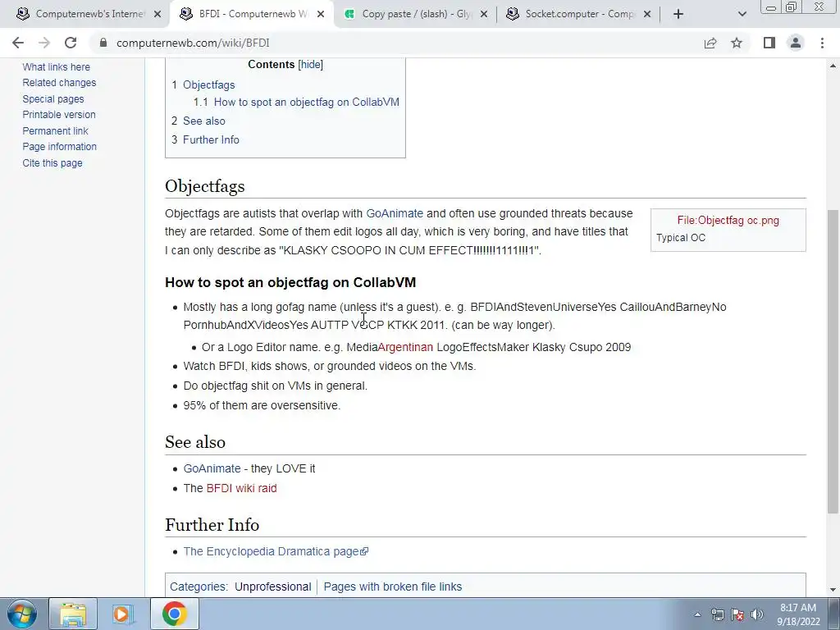The height and width of the screenshot is (630, 840).
Task: Open the Categories link
Action: (x=198, y=587)
